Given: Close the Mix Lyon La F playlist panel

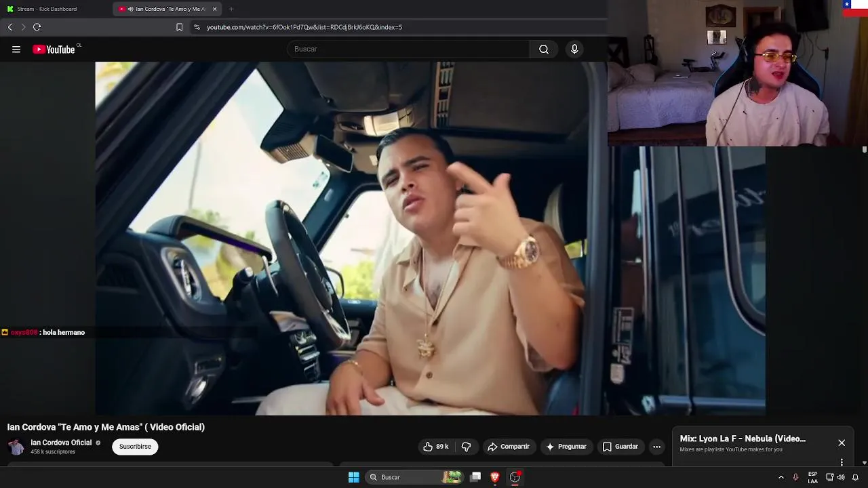Looking at the screenshot, I should [x=842, y=443].
